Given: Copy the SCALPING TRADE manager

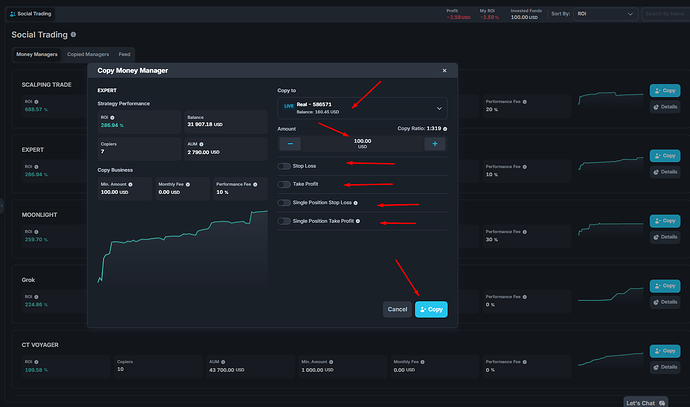Looking at the screenshot, I should 665,91.
